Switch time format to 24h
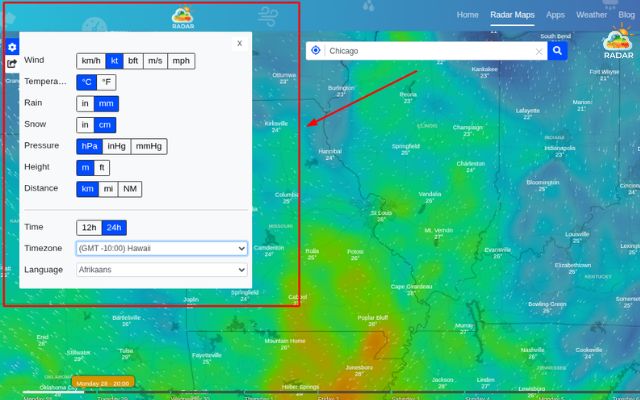 click(114, 227)
